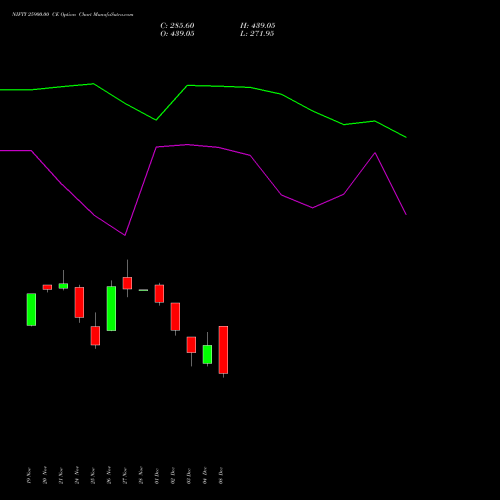Click the tall green candle above 26 Nov
Screen dimensions: 500x500
111,308
